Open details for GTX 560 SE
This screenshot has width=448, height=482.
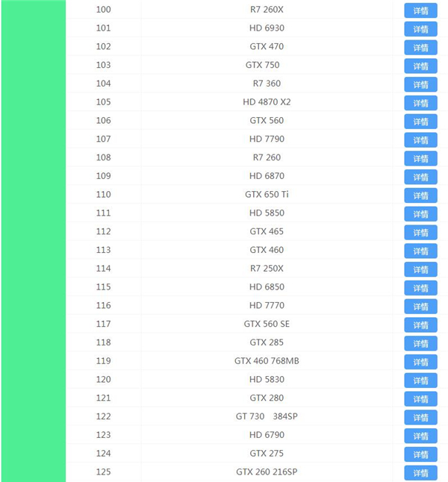coord(420,325)
